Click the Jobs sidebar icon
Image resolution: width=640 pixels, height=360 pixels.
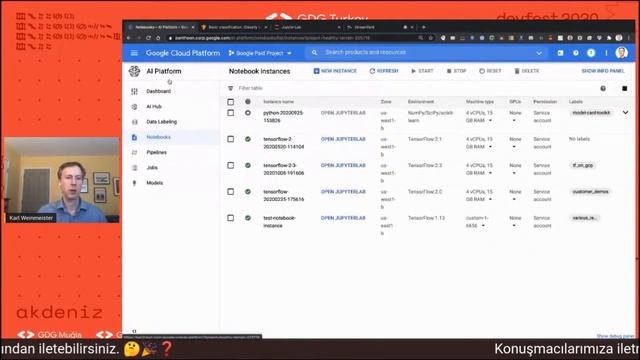[134, 168]
